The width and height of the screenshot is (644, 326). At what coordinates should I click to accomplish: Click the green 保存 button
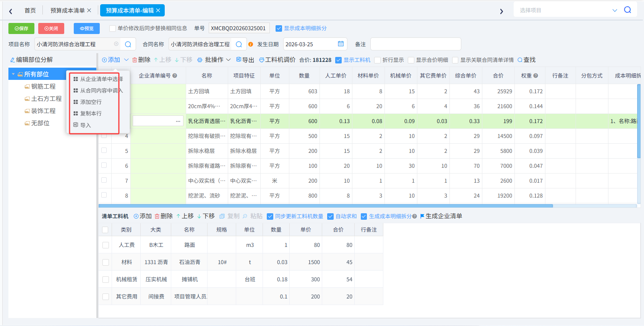[x=21, y=28]
